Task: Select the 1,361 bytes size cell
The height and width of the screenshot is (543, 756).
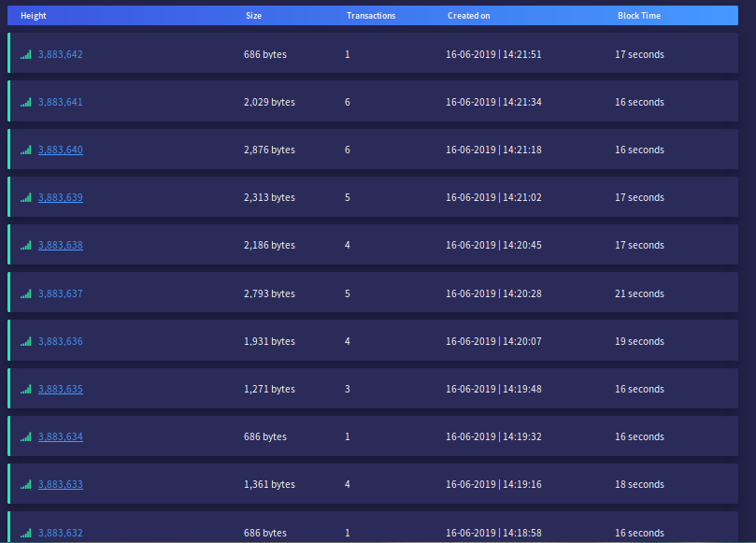Action: (x=269, y=485)
